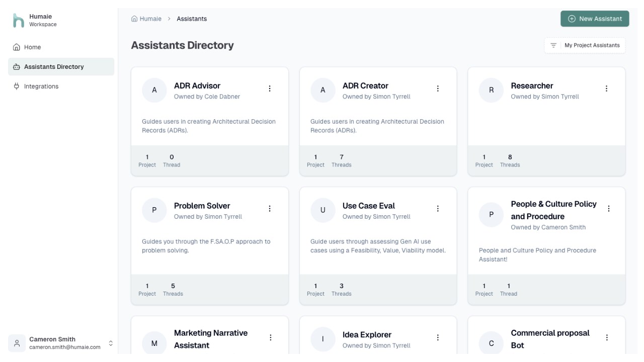Viewport: 644px width, 362px height.
Task: Open the Problem Solver assistant title
Action: coord(202,206)
